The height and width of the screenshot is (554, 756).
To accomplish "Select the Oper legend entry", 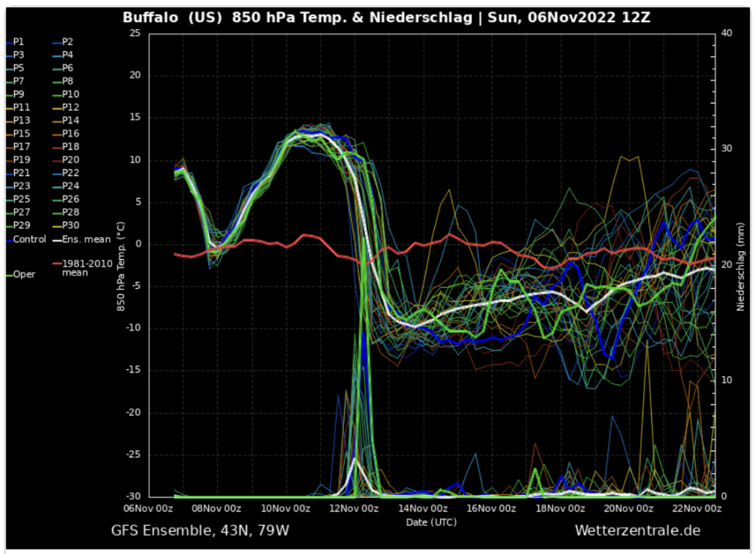I will click(x=24, y=275).
